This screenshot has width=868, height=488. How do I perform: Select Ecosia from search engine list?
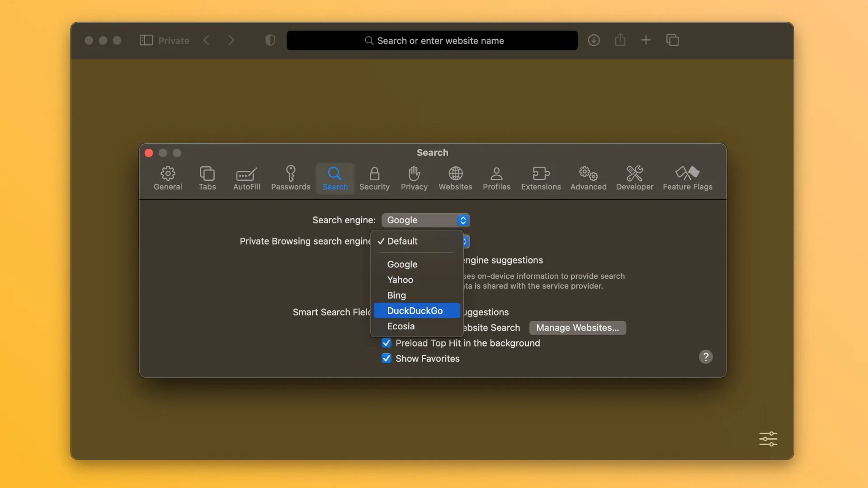401,325
